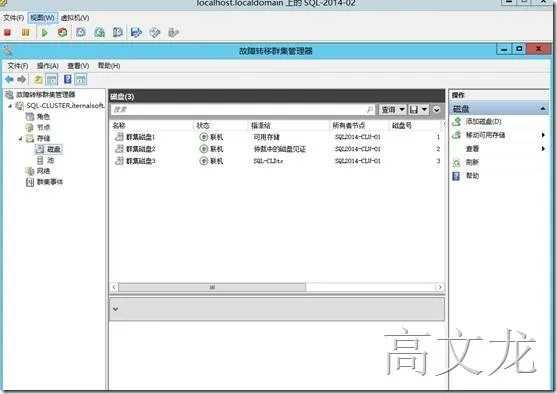Open the VMware 视图(W) menu
The height and width of the screenshot is (394, 557).
point(42,18)
